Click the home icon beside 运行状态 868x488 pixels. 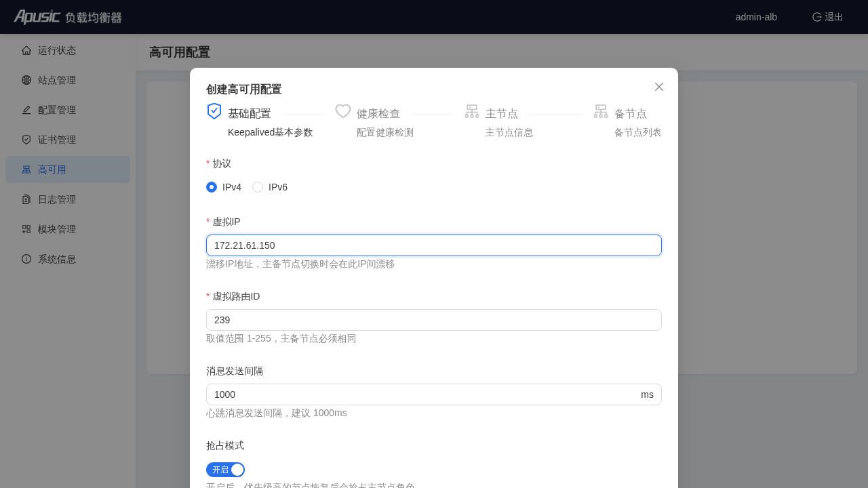click(26, 50)
